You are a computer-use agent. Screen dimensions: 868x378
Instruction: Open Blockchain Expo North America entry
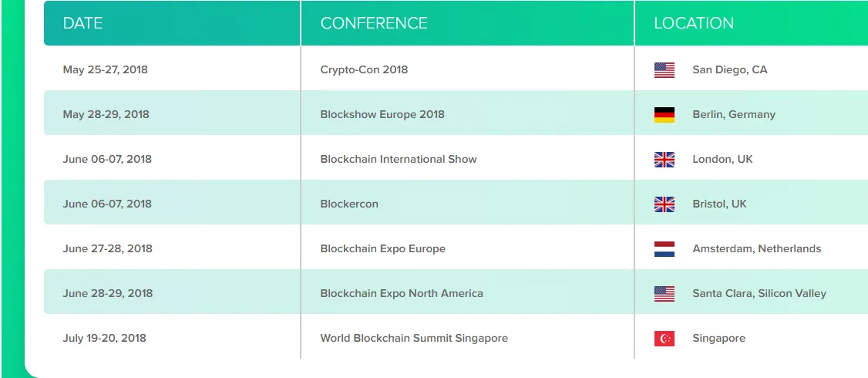point(402,294)
